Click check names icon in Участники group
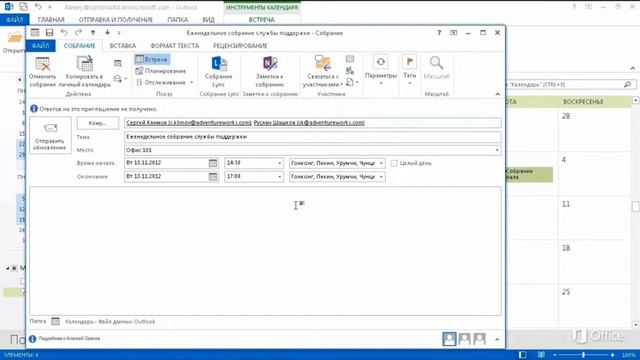This screenshot has height=360, width=640. [350, 71]
